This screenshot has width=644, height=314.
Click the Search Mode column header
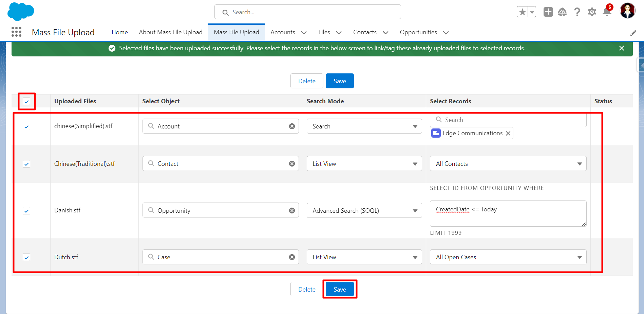coord(325,101)
